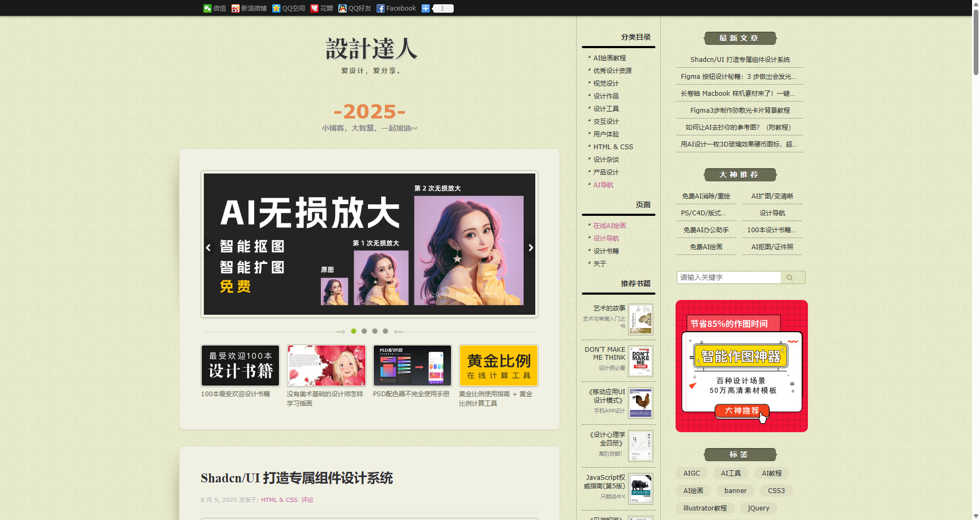Open AI扩图/变清晰 recommendation
980x520 pixels.
772,196
